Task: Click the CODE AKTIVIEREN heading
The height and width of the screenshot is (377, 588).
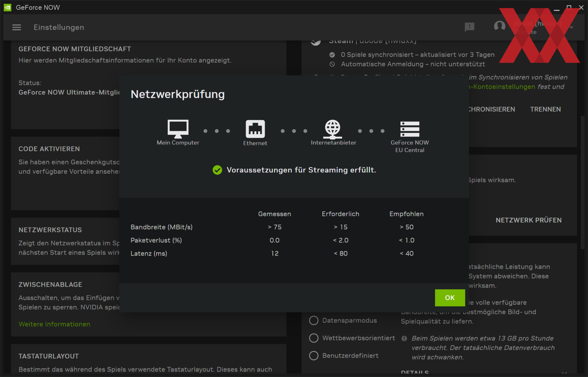Action: coord(49,149)
